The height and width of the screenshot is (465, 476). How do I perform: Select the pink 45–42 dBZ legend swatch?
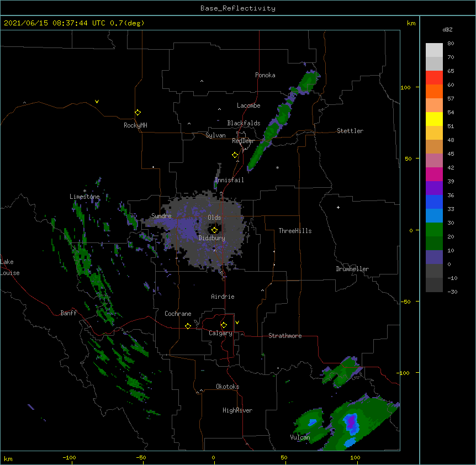[434, 160]
